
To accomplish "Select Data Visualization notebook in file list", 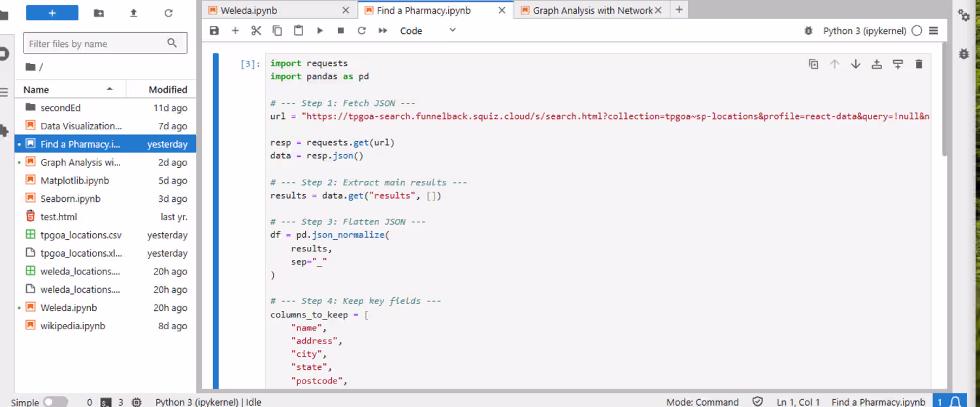I will pos(105,126).
